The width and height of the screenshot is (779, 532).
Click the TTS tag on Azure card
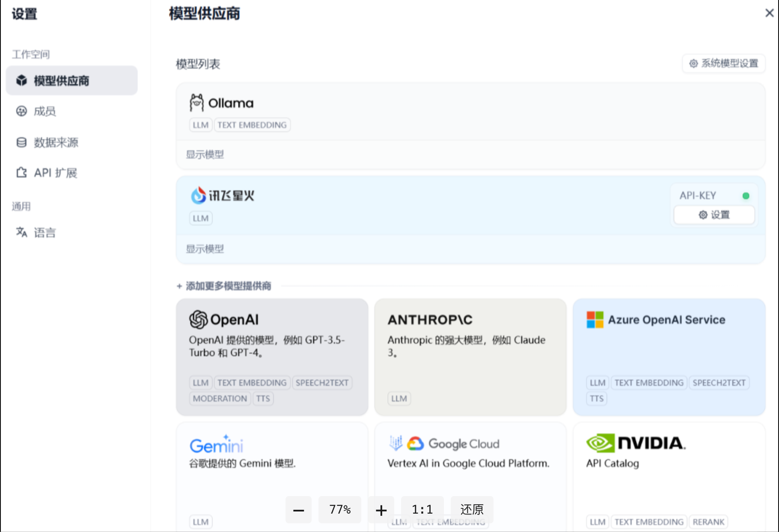[597, 399]
